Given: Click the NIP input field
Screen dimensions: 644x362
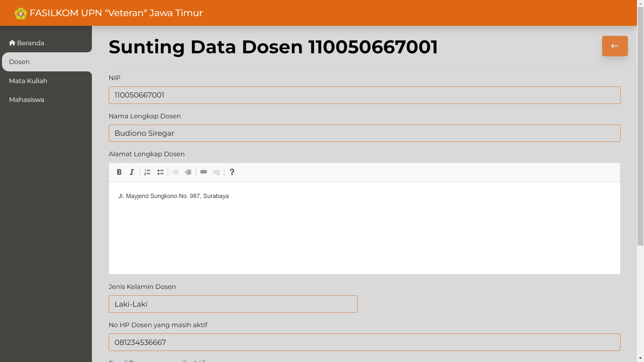Looking at the screenshot, I should pos(365,95).
